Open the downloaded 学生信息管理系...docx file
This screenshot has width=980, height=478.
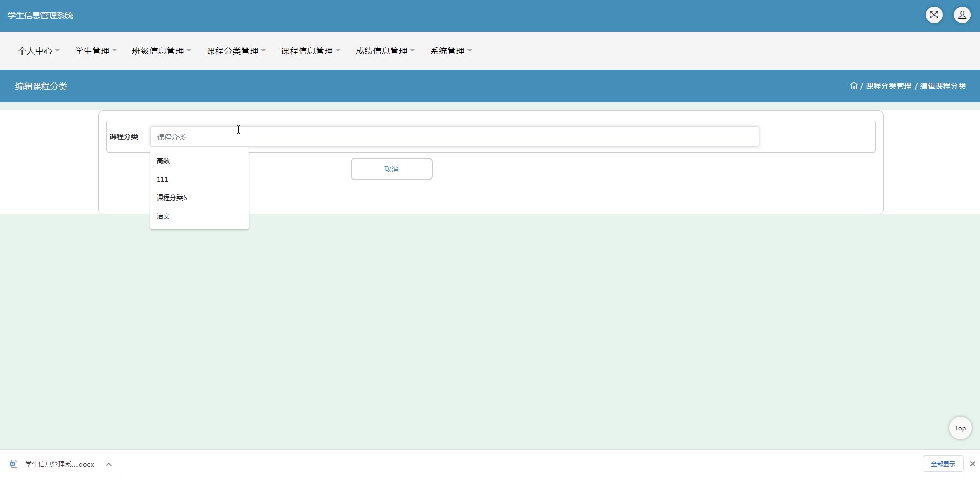tap(59, 464)
